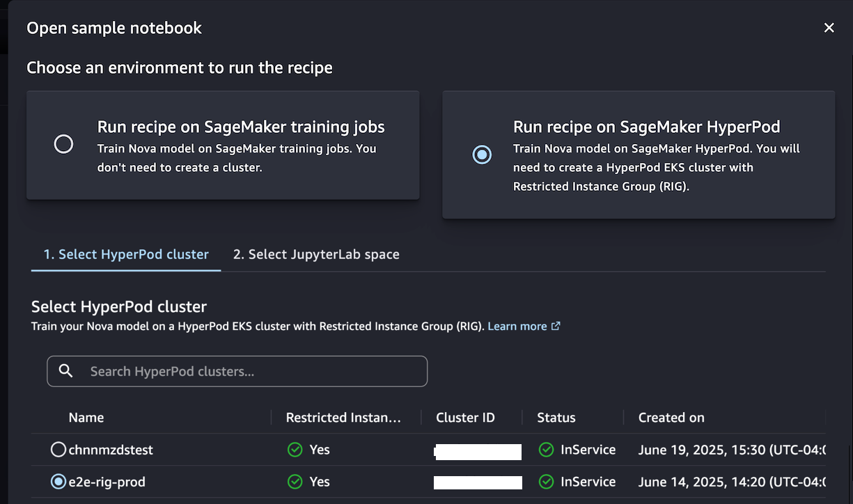Click InService status icon for e2e-rig-prod
Viewport: 853px width, 504px height.
pyautogui.click(x=546, y=482)
